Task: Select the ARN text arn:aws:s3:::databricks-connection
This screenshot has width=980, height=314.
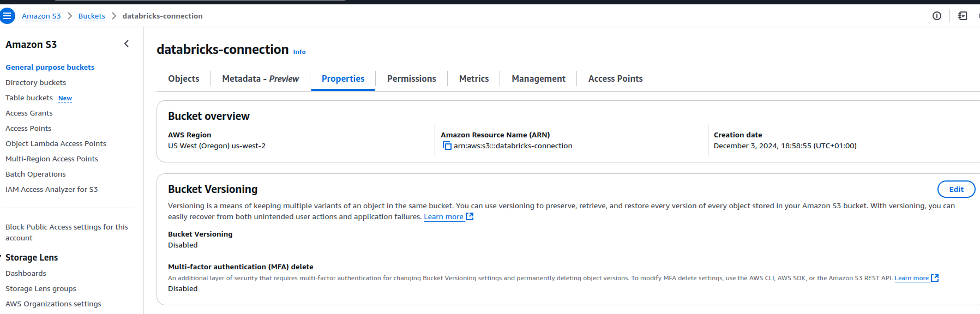Action: 513,146
